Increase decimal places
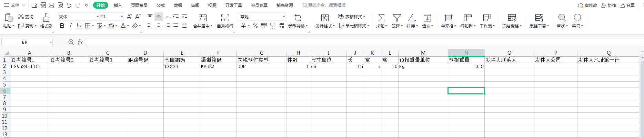 point(273,26)
